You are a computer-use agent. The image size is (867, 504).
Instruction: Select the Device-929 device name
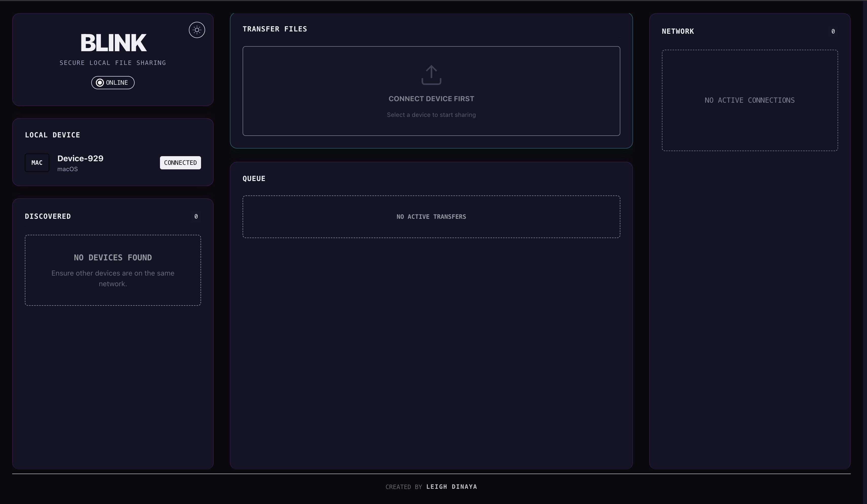click(x=80, y=158)
